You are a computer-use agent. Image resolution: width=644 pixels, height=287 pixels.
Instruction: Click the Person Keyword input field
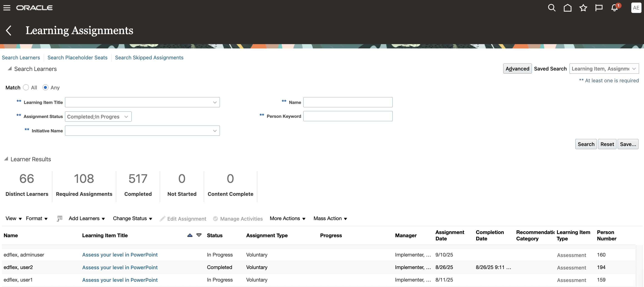coord(348,116)
